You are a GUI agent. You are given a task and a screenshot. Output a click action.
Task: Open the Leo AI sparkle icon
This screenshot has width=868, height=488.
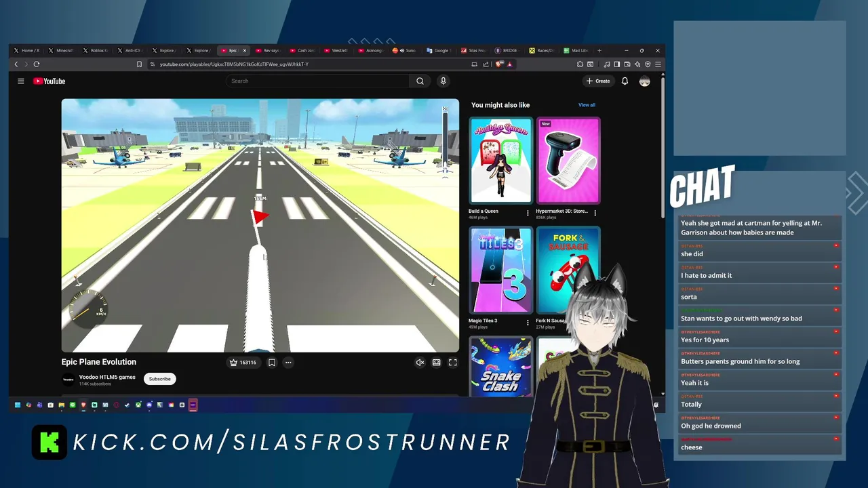pyautogui.click(x=637, y=64)
